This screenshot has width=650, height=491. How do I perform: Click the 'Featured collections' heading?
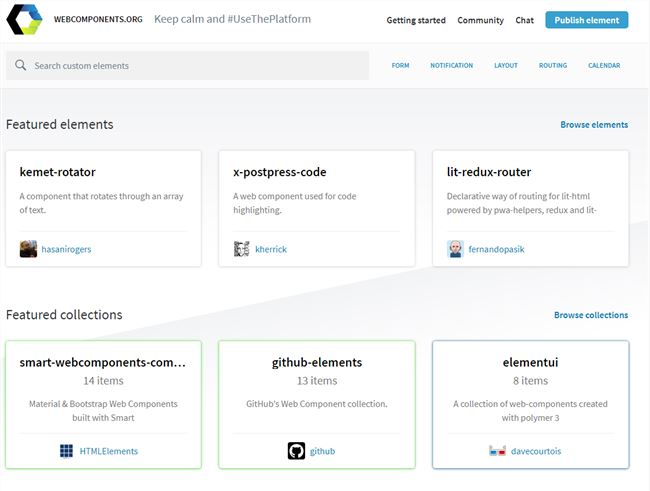coord(64,315)
